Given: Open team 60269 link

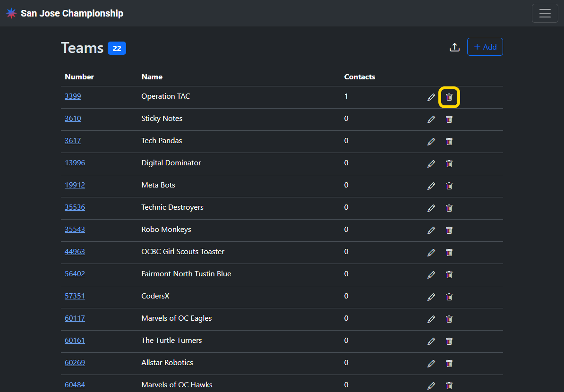Looking at the screenshot, I should point(75,363).
